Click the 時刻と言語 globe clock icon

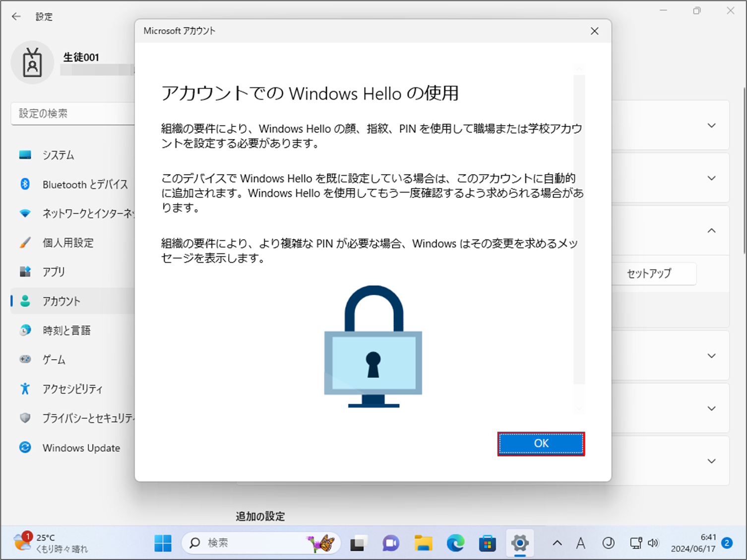pos(25,330)
